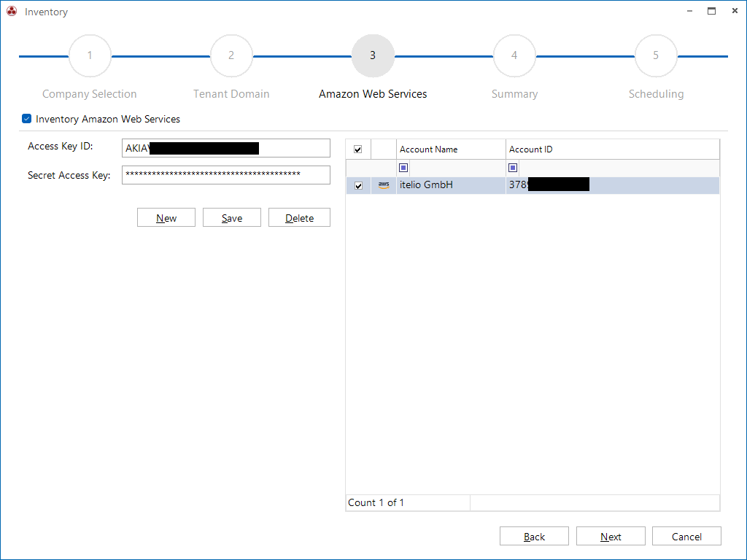Uncheck the itelio GmbH row checkbox

tap(359, 186)
